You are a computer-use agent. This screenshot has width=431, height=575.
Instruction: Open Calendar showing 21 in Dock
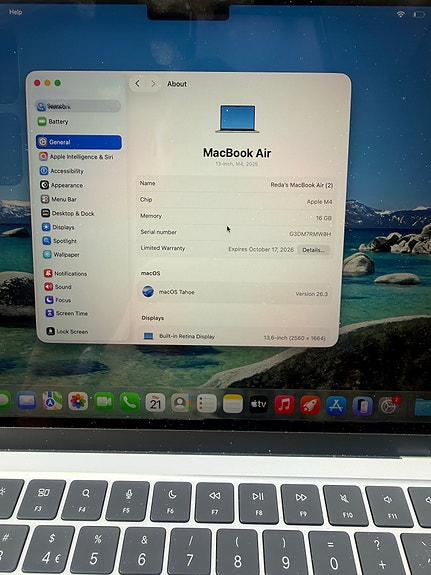[x=155, y=402]
